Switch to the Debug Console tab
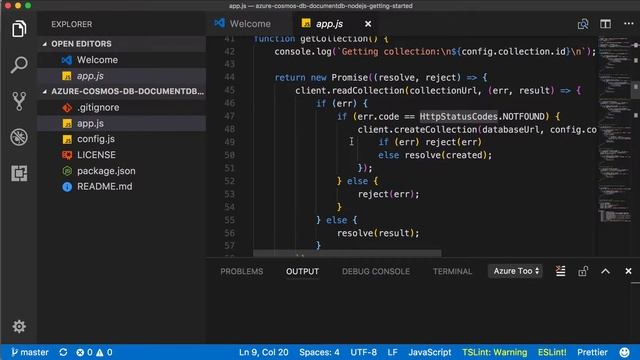Image resolution: width=640 pixels, height=360 pixels. pyautogui.click(x=376, y=271)
